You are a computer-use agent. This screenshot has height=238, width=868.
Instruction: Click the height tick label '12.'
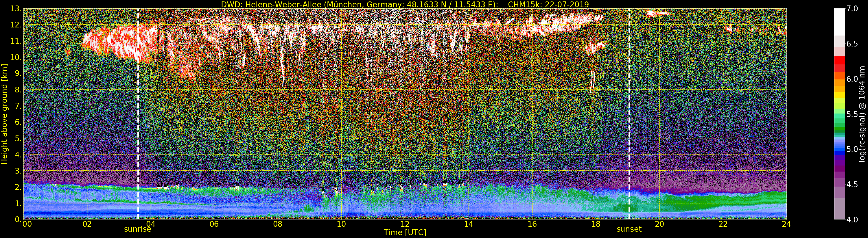(x=16, y=25)
